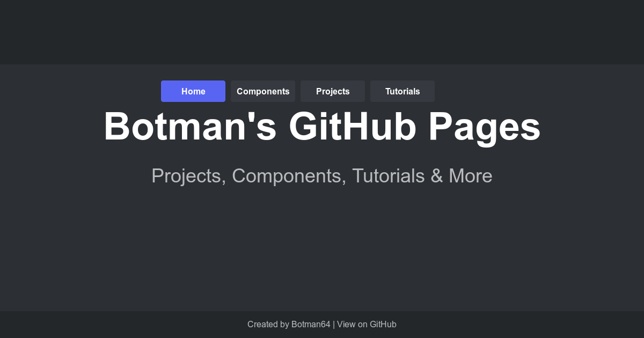Click the highlighted blue Home button
Viewport: 644px width, 338px height.
tap(193, 91)
